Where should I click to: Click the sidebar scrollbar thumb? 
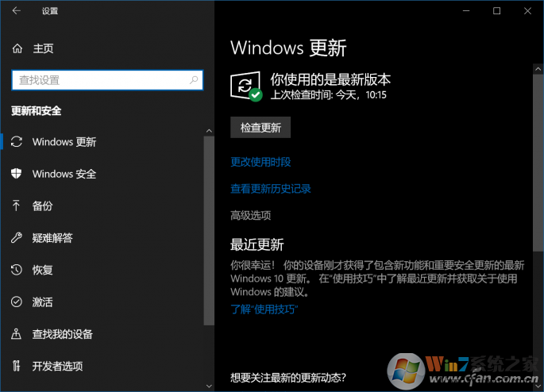(209, 230)
